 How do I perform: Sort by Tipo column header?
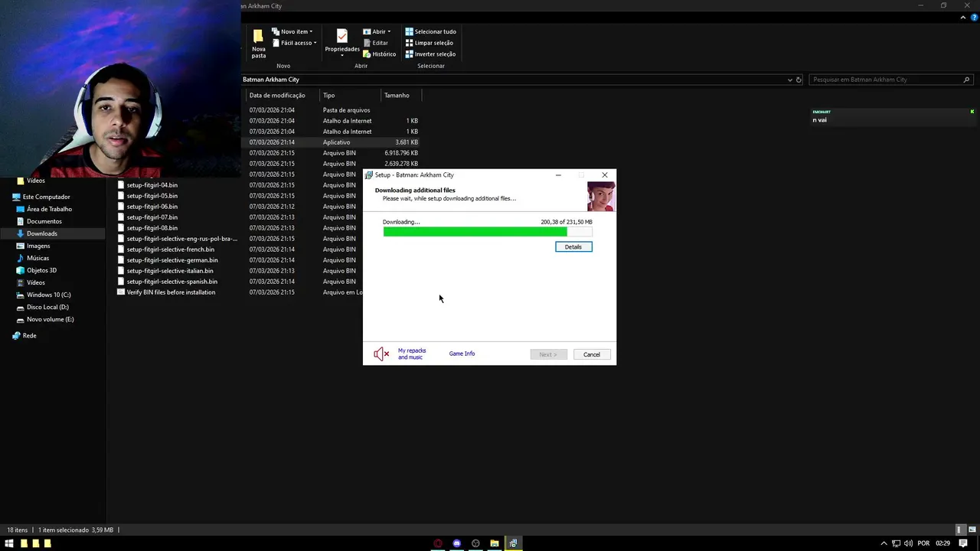[x=349, y=96]
